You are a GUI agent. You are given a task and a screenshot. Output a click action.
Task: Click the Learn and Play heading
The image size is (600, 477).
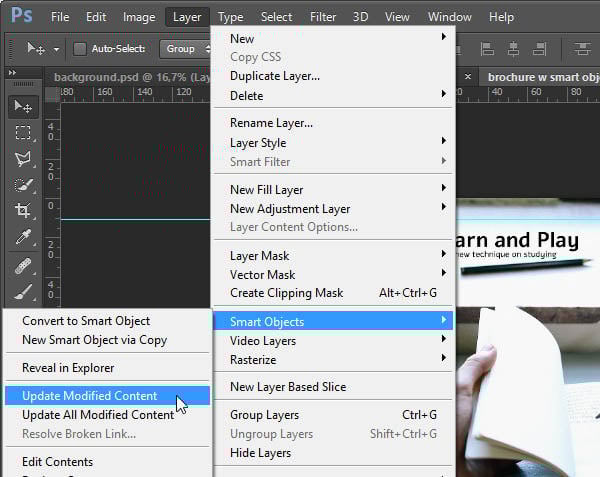(517, 240)
